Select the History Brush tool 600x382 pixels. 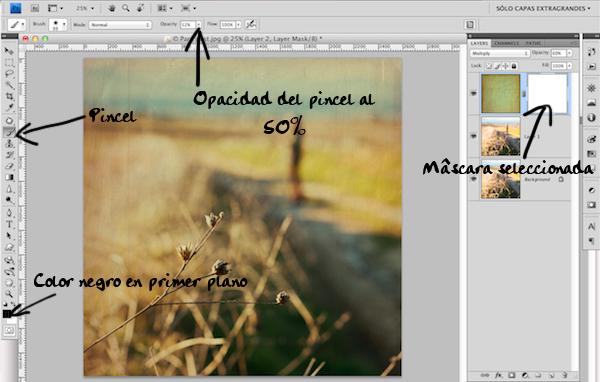(x=9, y=155)
